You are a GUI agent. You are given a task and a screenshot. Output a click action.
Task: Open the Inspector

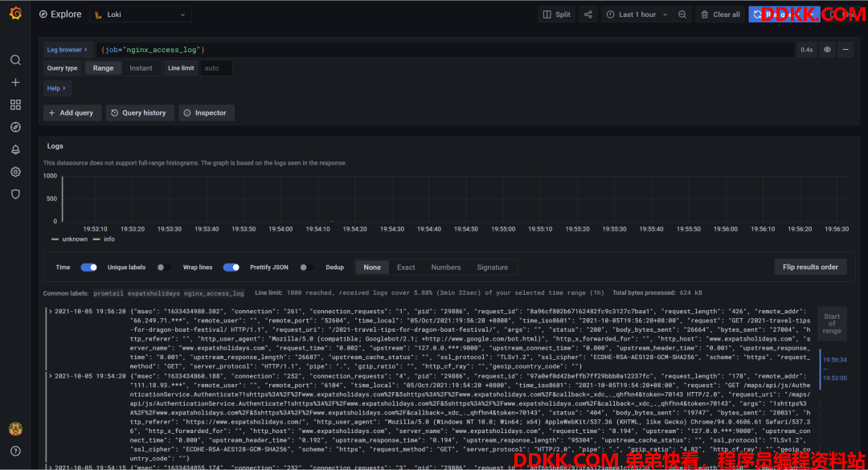tap(206, 113)
